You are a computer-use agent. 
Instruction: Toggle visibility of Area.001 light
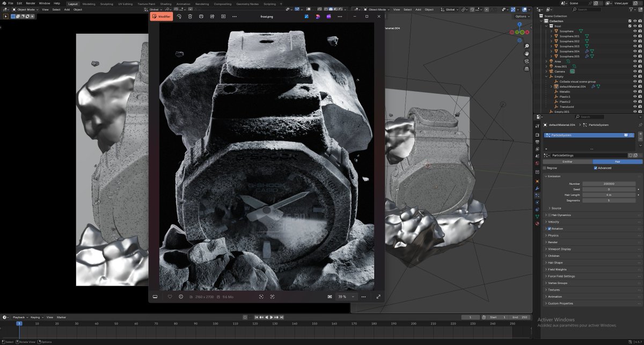click(x=635, y=67)
